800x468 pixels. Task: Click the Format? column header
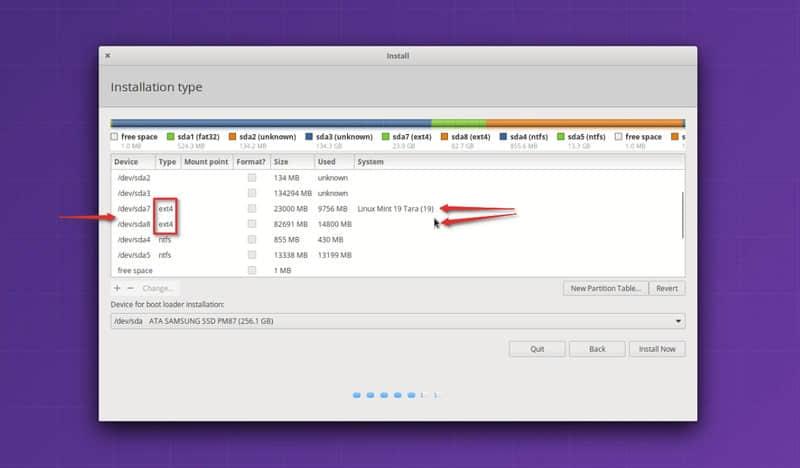coord(252,162)
